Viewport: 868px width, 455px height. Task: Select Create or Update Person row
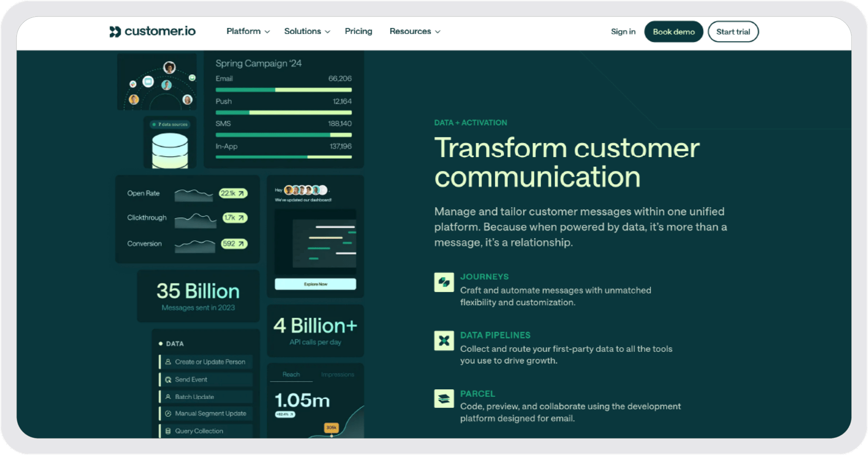coord(206,362)
